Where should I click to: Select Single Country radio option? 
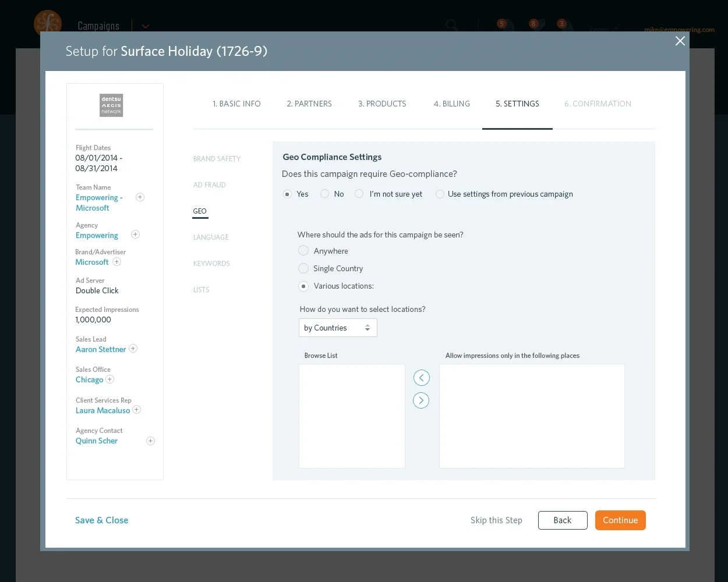point(303,268)
